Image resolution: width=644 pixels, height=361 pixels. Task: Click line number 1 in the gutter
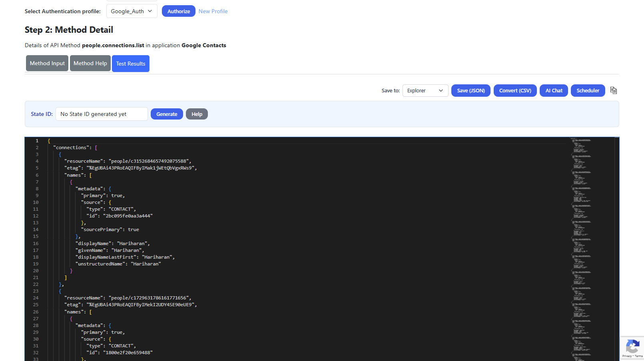37,141
